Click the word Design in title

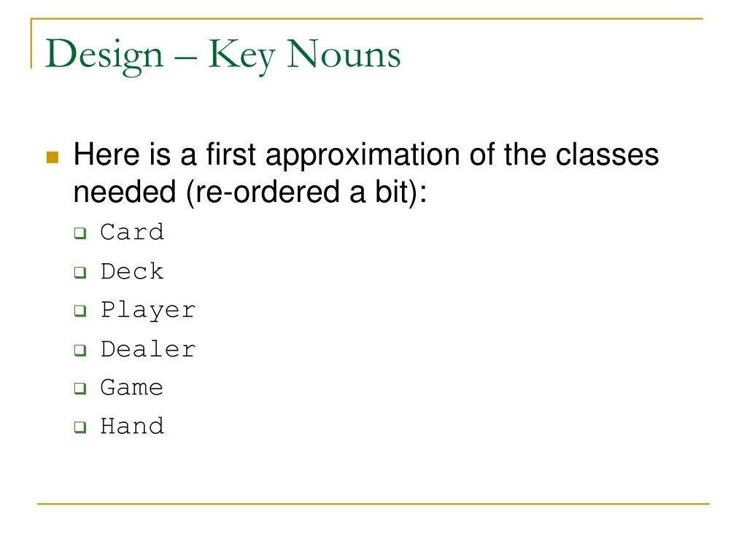pos(104,56)
